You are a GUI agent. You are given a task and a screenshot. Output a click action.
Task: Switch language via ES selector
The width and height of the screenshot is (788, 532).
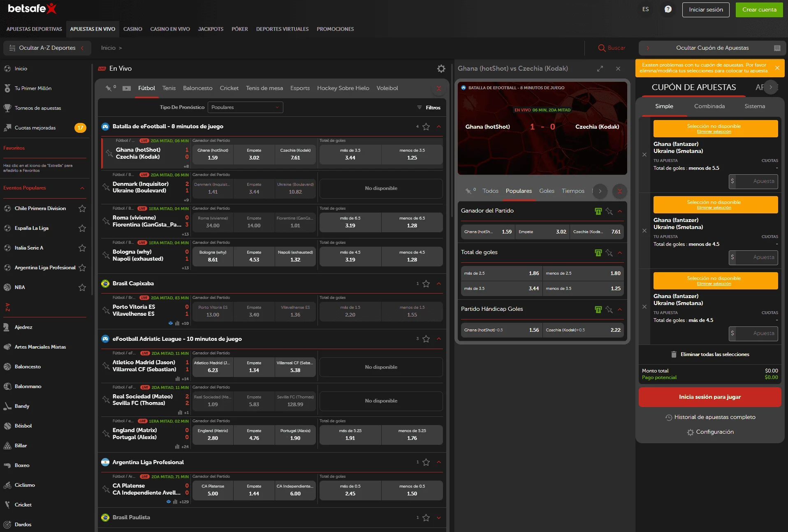645,9
